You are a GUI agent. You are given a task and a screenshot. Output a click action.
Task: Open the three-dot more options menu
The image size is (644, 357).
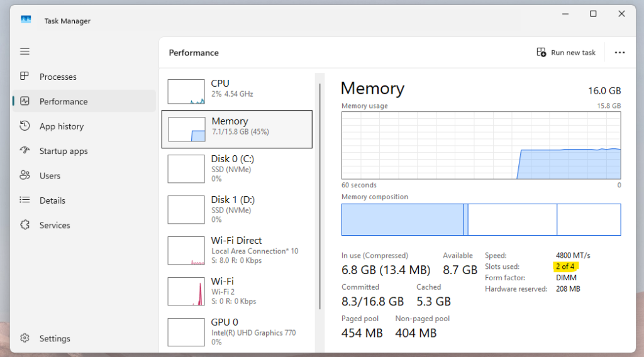[x=619, y=53]
